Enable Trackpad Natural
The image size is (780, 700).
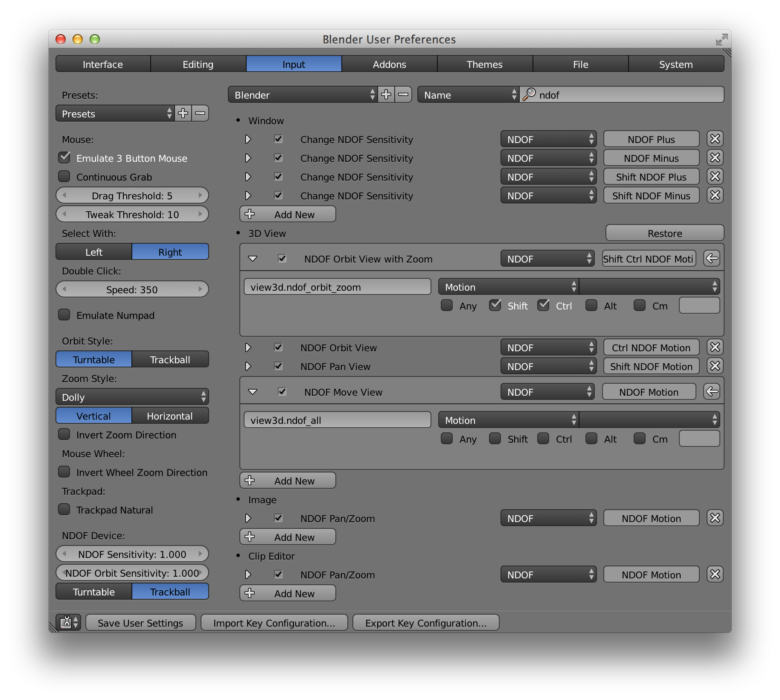(64, 509)
